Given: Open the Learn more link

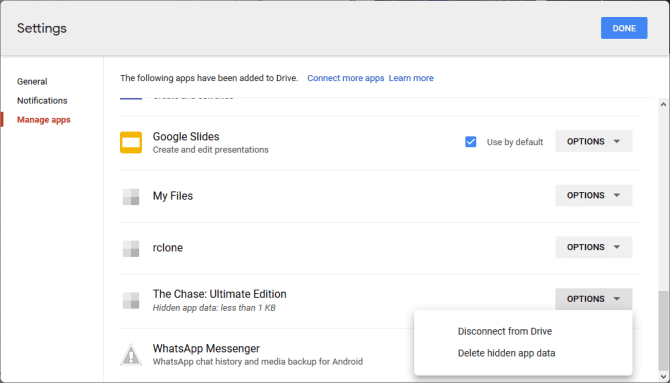Looking at the screenshot, I should tap(411, 78).
